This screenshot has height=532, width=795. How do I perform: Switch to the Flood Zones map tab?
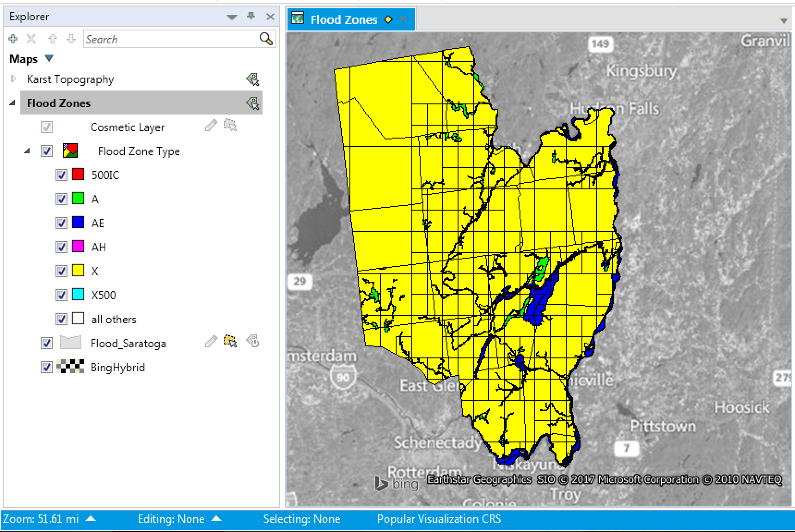pyautogui.click(x=344, y=19)
